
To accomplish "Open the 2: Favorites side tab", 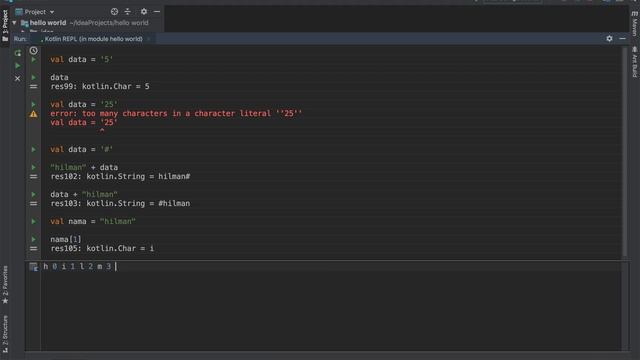I will click(5, 285).
